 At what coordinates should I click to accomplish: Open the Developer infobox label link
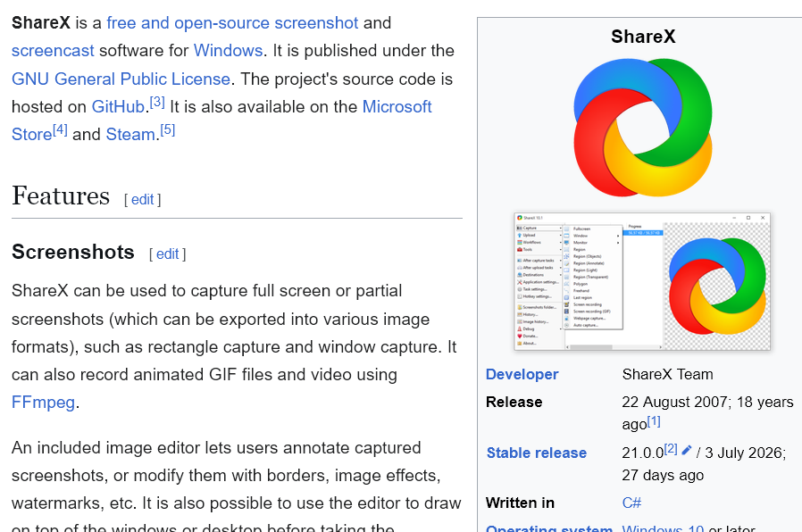(522, 374)
